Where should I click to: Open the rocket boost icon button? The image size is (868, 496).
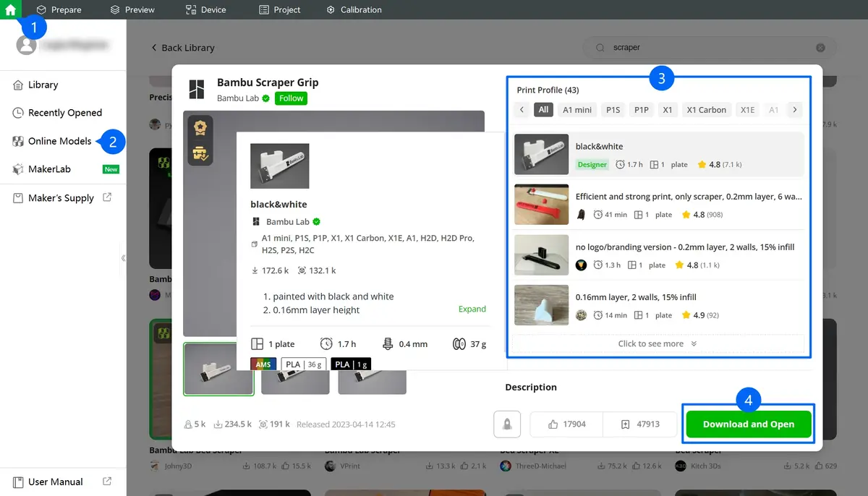[x=507, y=424]
